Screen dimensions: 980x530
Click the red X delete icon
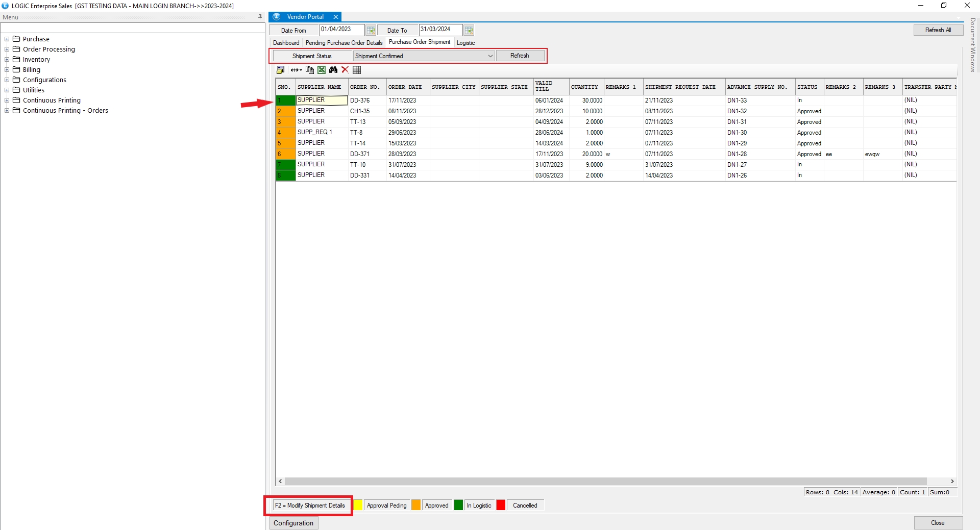[345, 70]
